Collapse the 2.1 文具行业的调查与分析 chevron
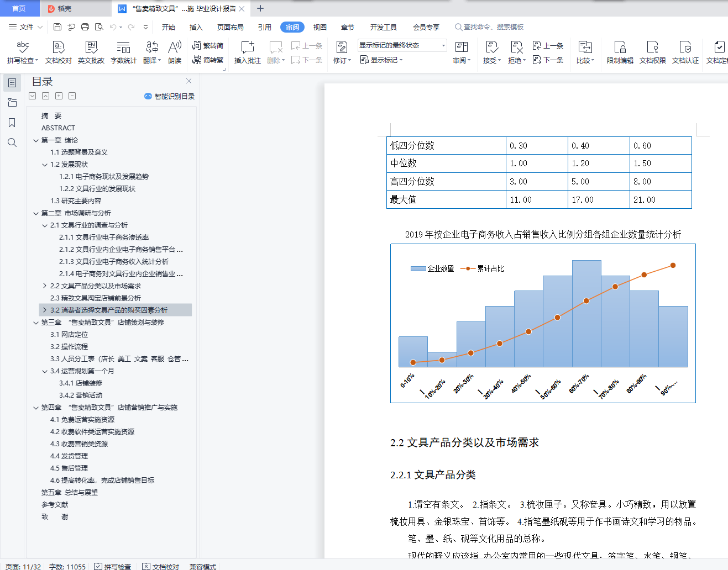The image size is (728, 570). click(x=45, y=225)
